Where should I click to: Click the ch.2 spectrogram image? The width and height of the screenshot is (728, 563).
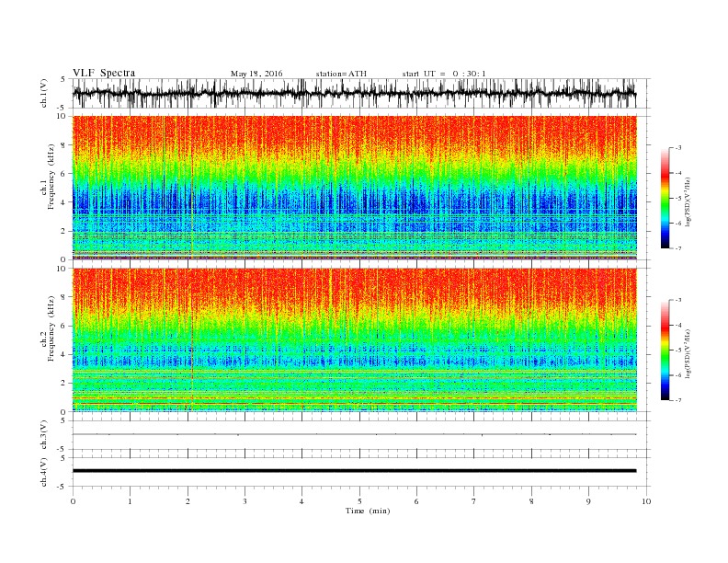(x=355, y=340)
